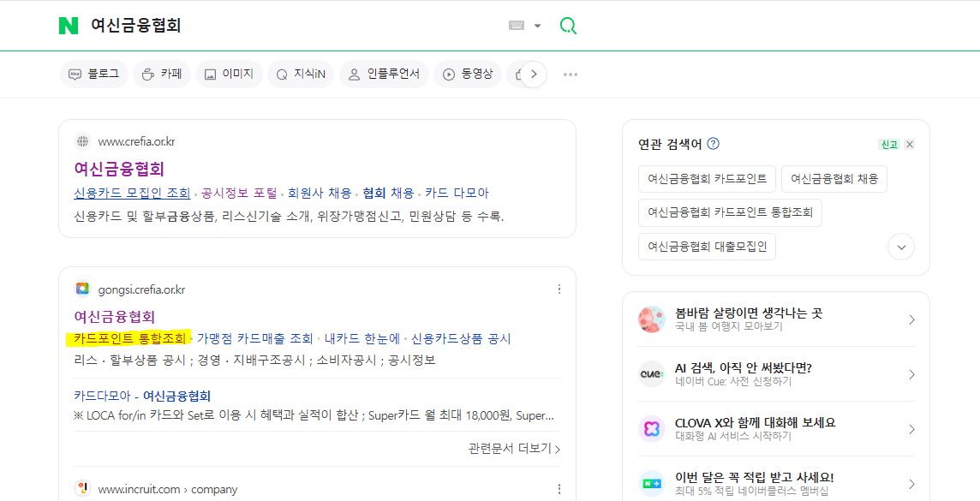Open 봄바람 살랑이면 생각나는 곳 promo

point(749,313)
